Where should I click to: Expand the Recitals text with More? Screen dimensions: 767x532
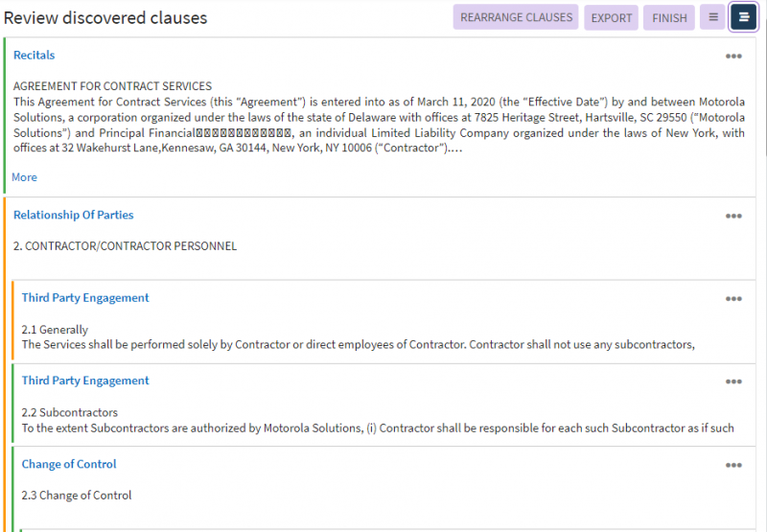click(24, 177)
